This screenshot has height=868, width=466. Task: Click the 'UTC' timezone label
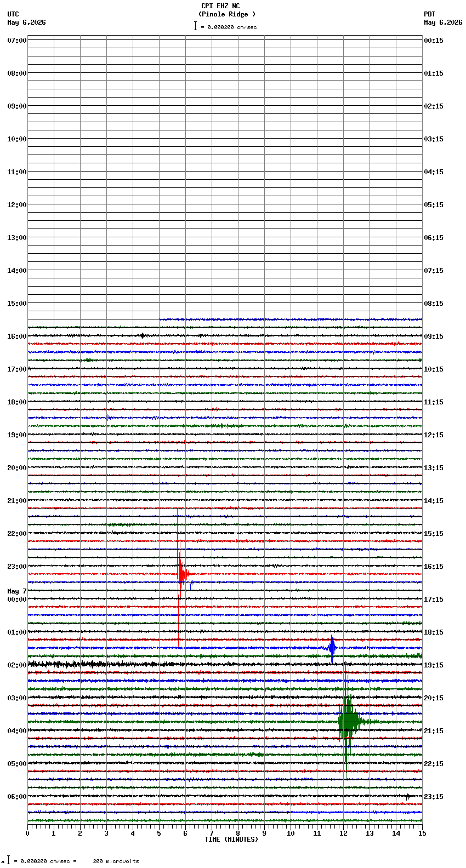(x=13, y=14)
